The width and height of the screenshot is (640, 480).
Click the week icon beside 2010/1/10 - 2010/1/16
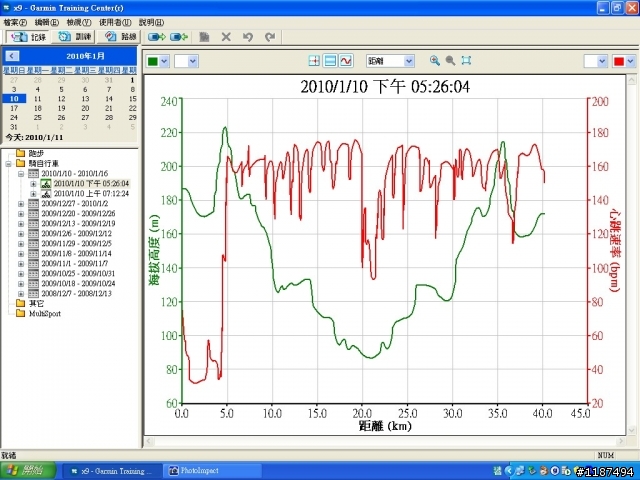coord(33,173)
